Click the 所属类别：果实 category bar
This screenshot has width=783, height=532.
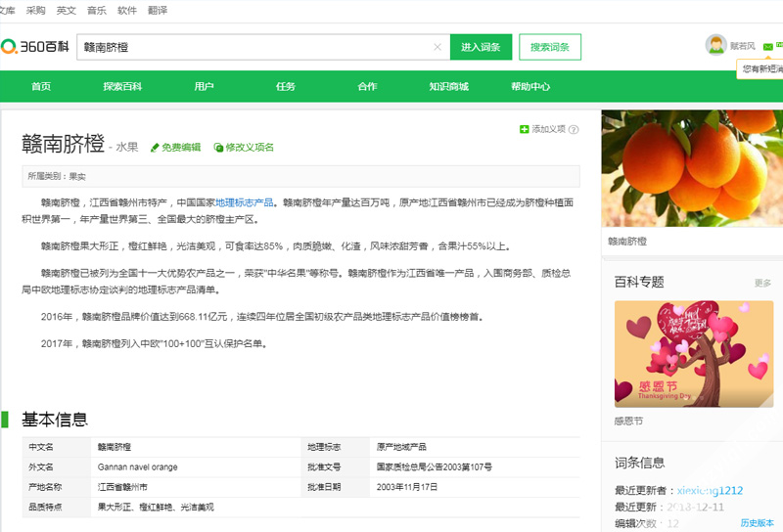[300, 176]
